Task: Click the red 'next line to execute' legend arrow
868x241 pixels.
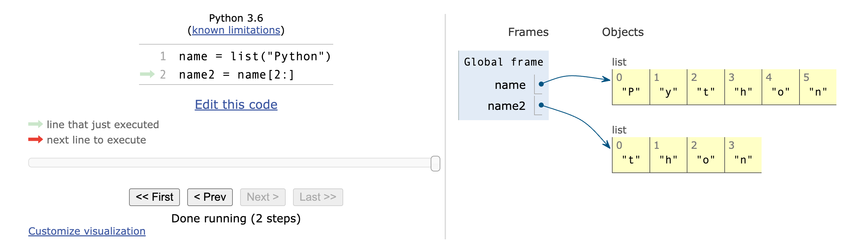Action: click(35, 139)
